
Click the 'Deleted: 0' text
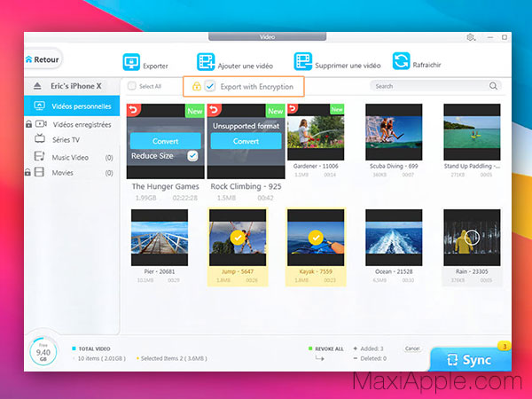point(373,358)
